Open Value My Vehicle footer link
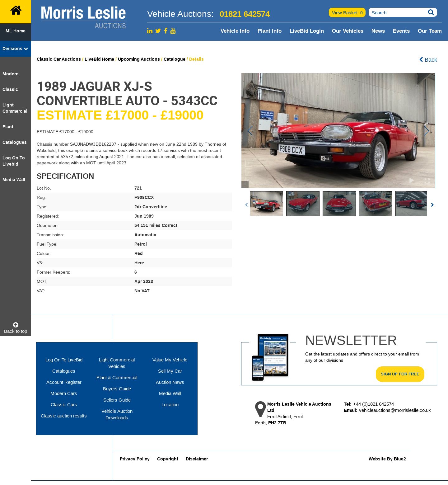Viewport: 448px width, 485px height. (x=170, y=360)
